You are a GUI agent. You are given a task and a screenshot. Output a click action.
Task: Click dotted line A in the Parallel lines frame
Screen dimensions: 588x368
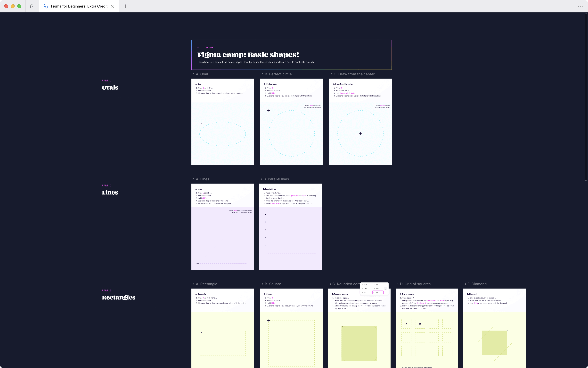292,214
